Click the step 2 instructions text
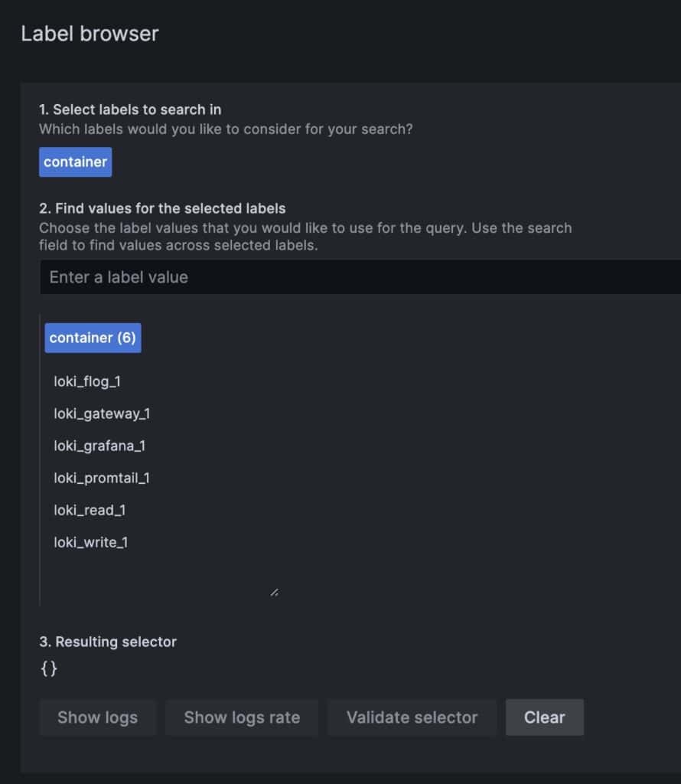 click(306, 235)
